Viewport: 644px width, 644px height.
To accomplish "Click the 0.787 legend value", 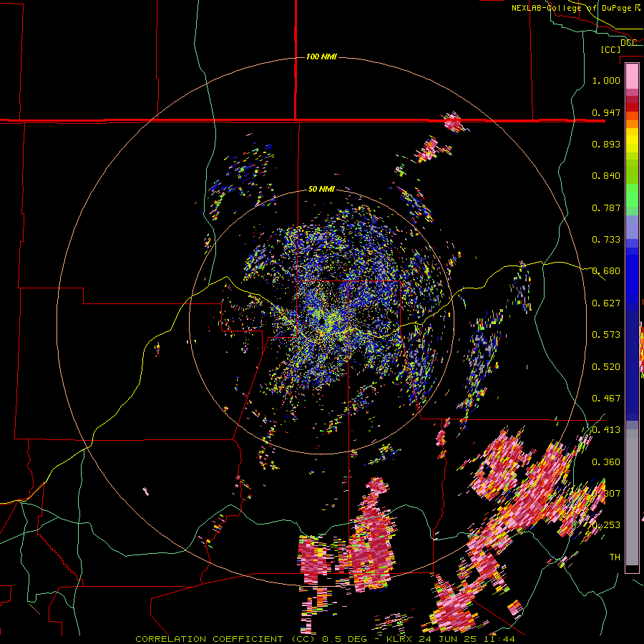I will pos(606,208).
